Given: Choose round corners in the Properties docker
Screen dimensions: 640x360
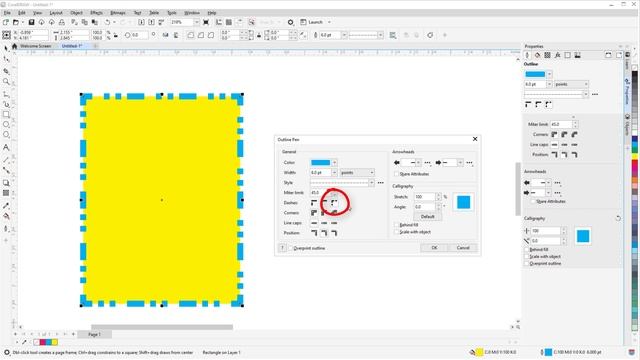Looking at the screenshot, I should [564, 134].
